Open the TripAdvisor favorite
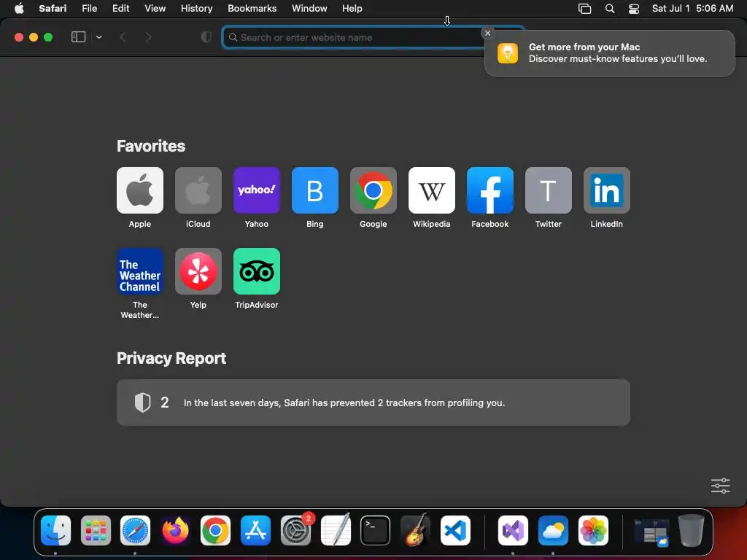 [x=256, y=271]
